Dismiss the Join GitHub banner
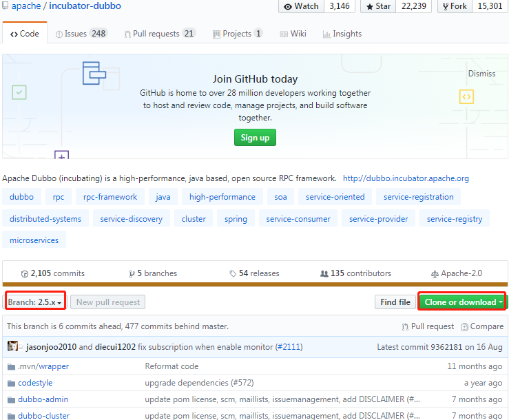Screen dimensions: 509x420 pos(481,74)
